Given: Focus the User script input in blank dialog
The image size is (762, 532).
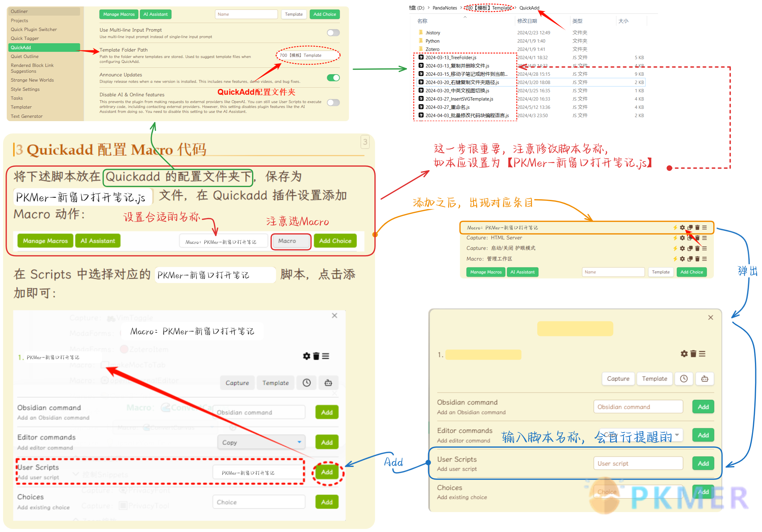Looking at the screenshot, I should (x=638, y=463).
